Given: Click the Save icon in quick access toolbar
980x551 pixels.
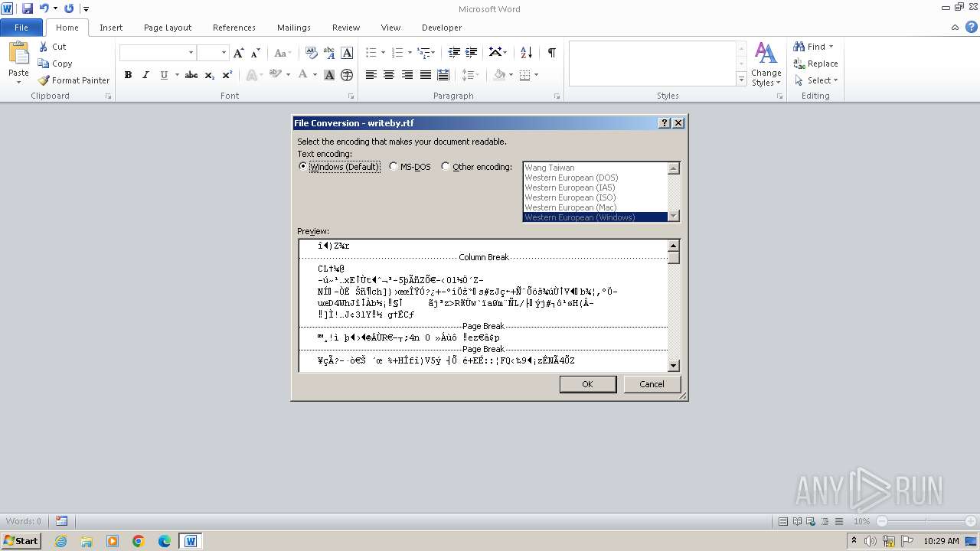Looking at the screenshot, I should tap(28, 8).
